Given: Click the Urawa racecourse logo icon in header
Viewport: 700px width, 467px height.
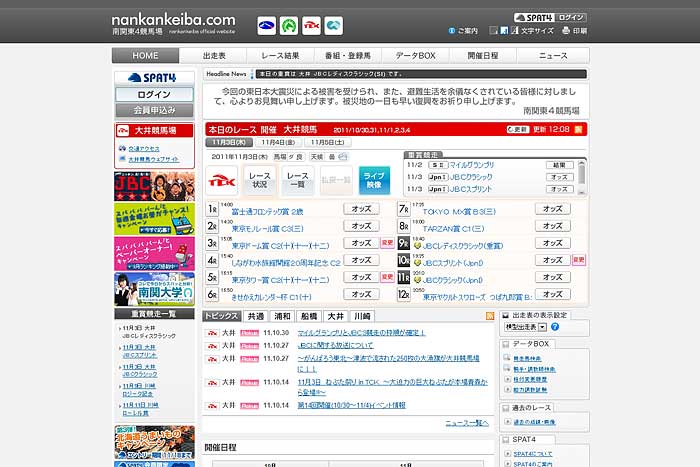Looking at the screenshot, I should point(267,24).
